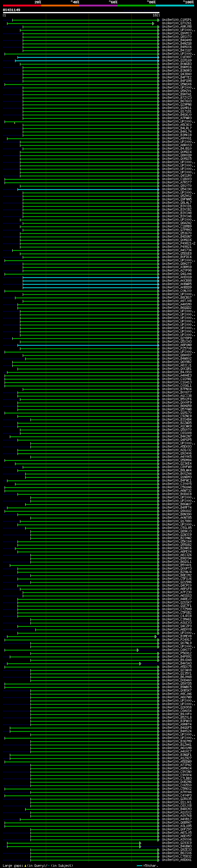The image size is (197, 868).
Task: Open hit UniRef100_A9RJM8
Action: coord(177,26)
